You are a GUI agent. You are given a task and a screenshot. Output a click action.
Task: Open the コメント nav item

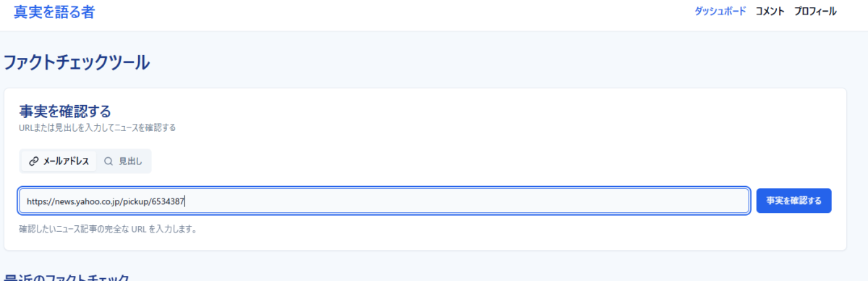point(770,12)
